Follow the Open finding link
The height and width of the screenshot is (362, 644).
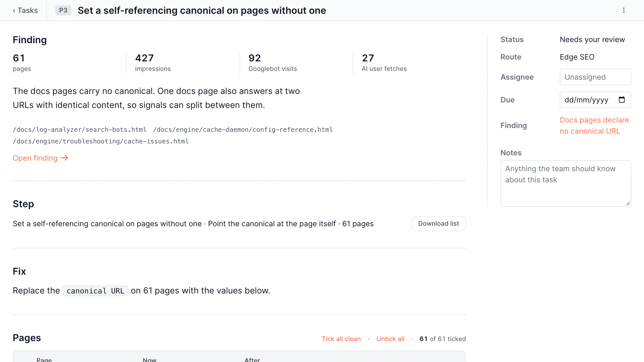40,158
